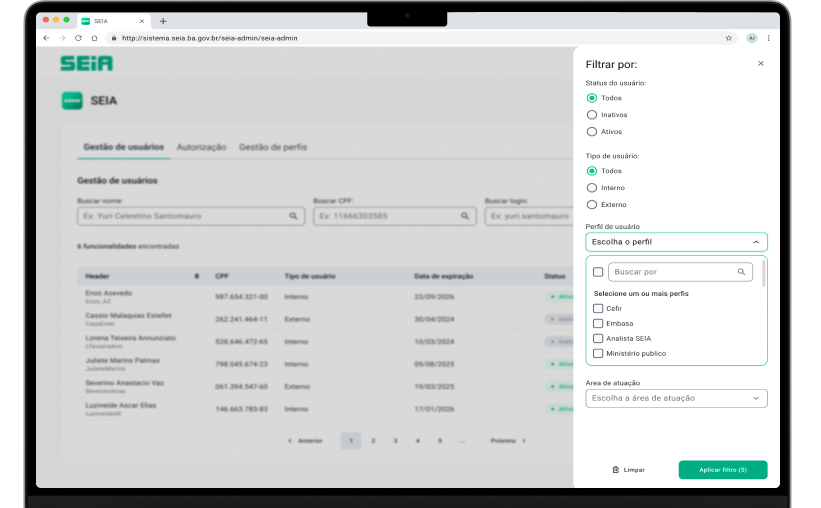Switch to the Autorização tab

[x=201, y=147]
